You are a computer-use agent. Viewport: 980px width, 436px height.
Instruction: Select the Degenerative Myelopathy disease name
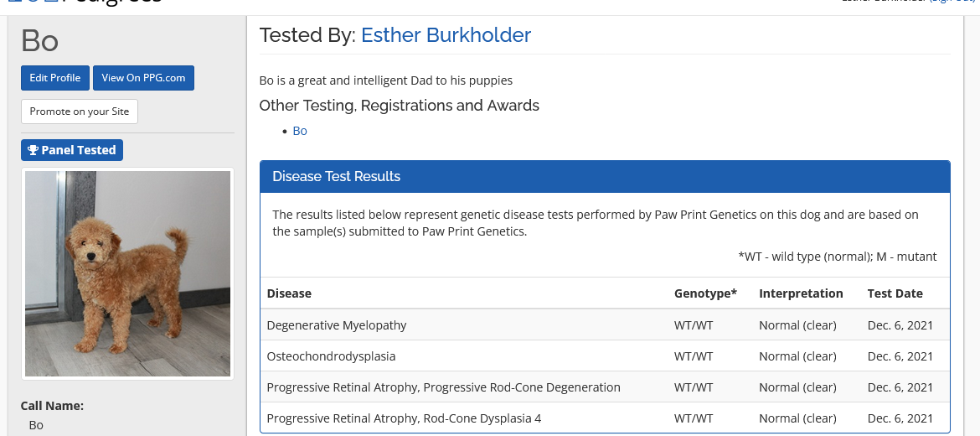click(337, 325)
